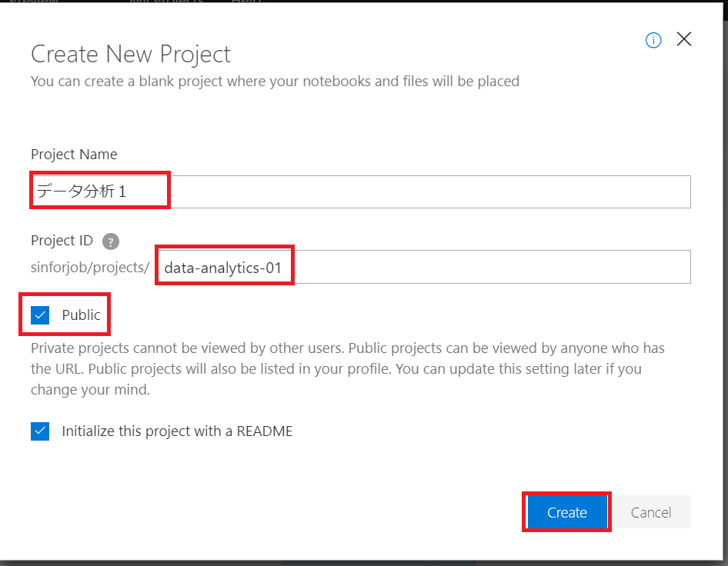Viewport: 728px width, 566px height.
Task: Click the 'Project Name' field label
Action: [x=74, y=155]
